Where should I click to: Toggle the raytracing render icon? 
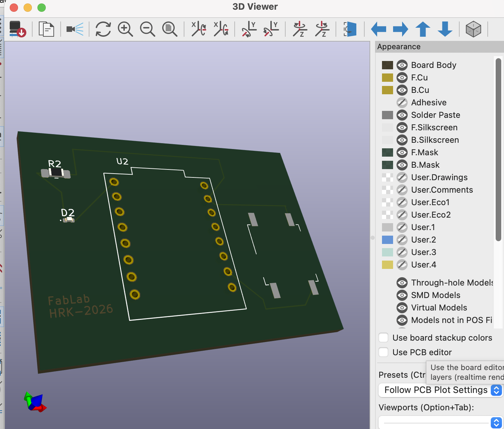click(x=75, y=29)
